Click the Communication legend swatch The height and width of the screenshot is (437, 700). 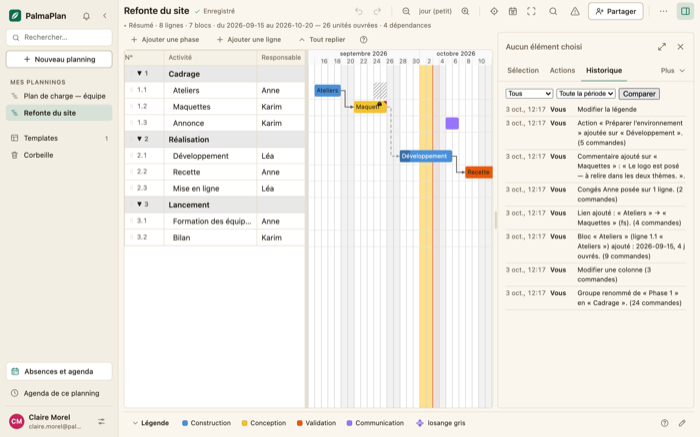350,423
